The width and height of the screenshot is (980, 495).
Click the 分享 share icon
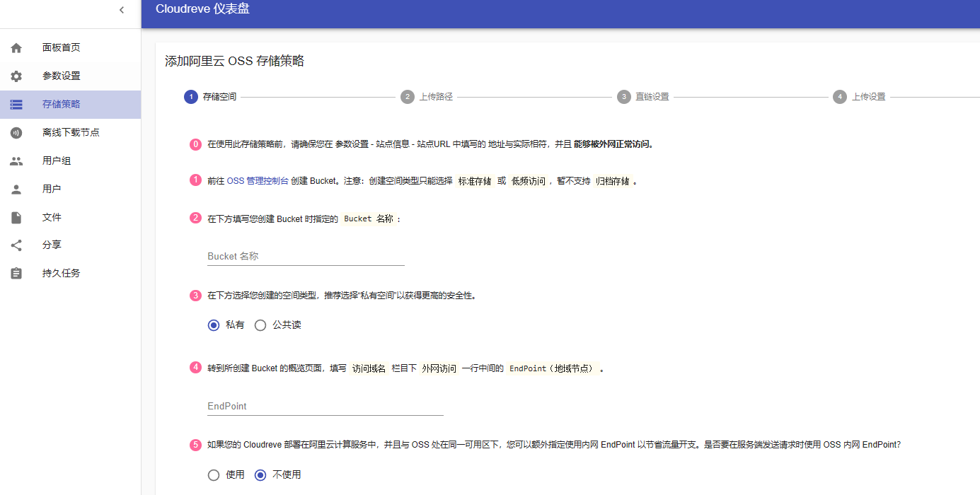point(16,245)
